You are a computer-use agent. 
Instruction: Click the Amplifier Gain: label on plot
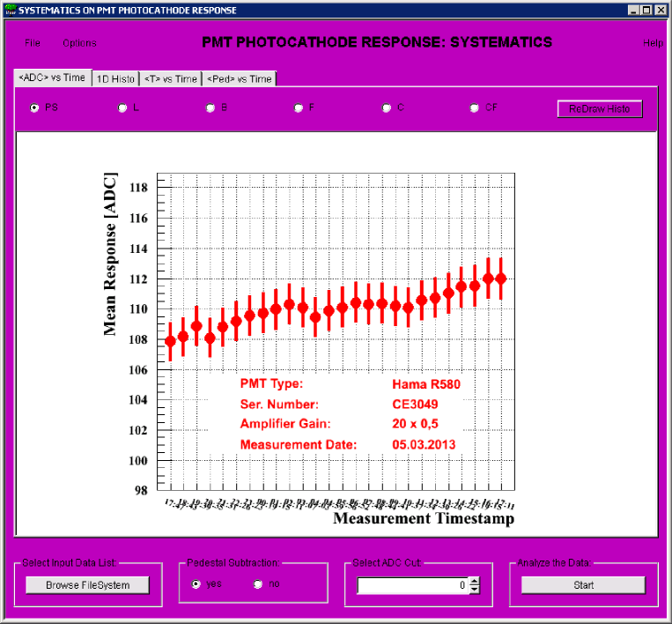[x=285, y=424]
